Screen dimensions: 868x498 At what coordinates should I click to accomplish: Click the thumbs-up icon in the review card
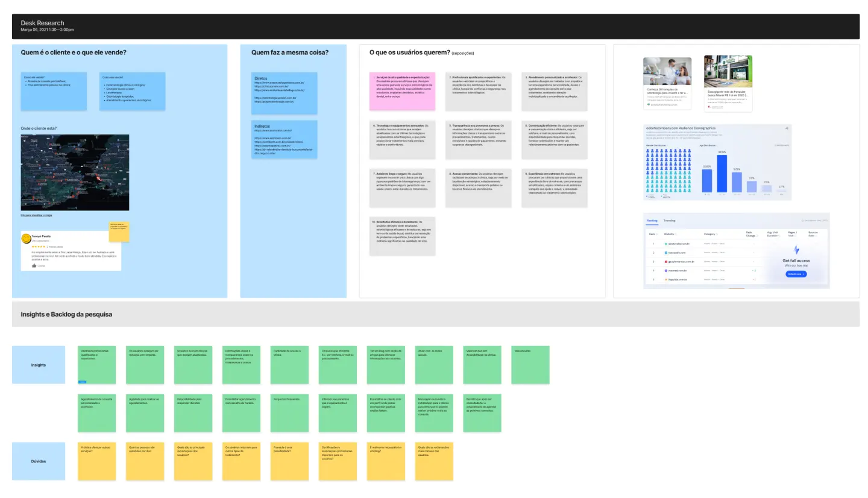34,265
